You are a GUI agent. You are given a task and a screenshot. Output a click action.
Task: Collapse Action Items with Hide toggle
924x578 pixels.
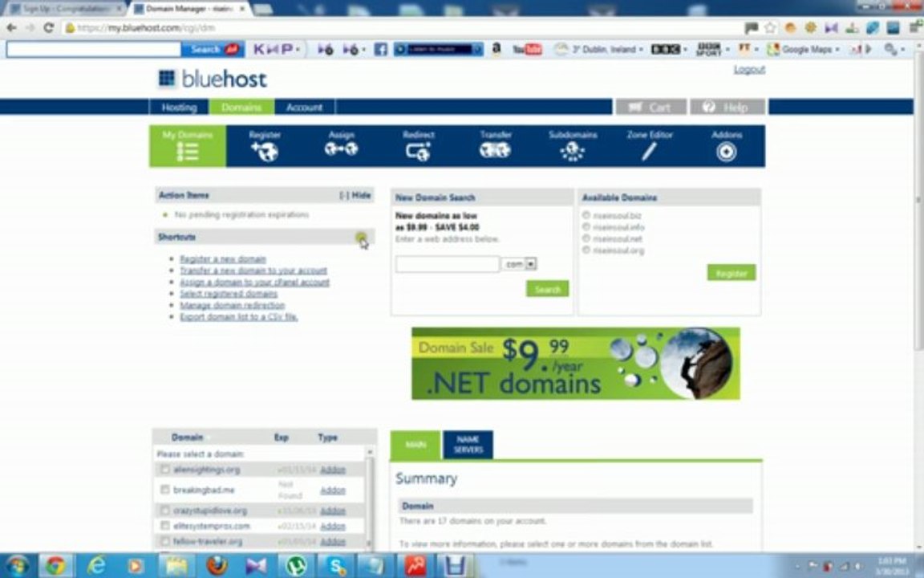(355, 195)
